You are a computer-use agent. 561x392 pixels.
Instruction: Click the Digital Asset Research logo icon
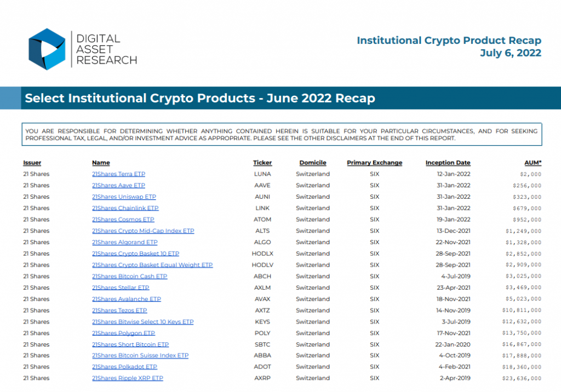point(47,49)
